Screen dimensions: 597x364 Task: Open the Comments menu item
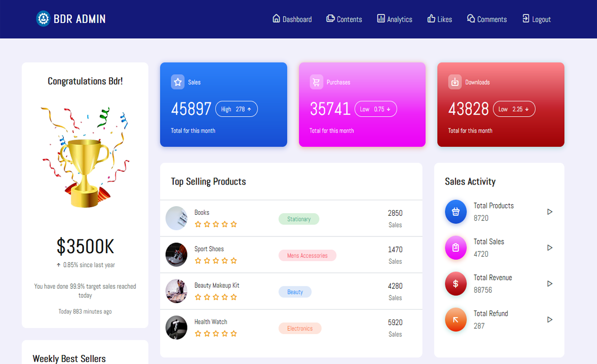tap(487, 19)
